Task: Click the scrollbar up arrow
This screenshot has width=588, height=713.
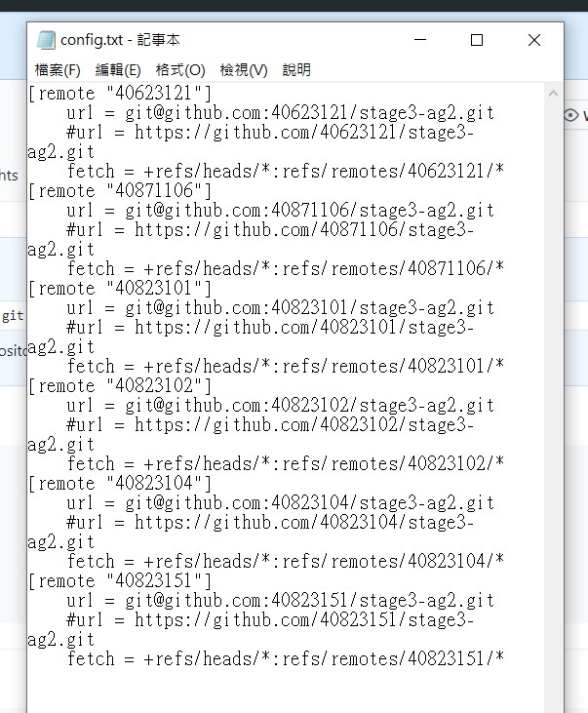Action: [553, 94]
